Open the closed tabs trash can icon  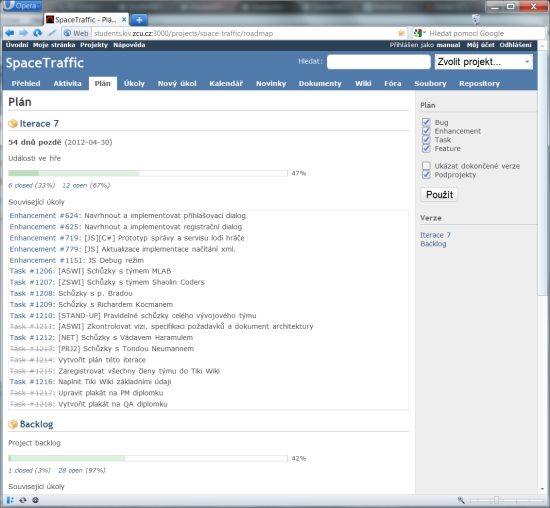coord(476,19)
